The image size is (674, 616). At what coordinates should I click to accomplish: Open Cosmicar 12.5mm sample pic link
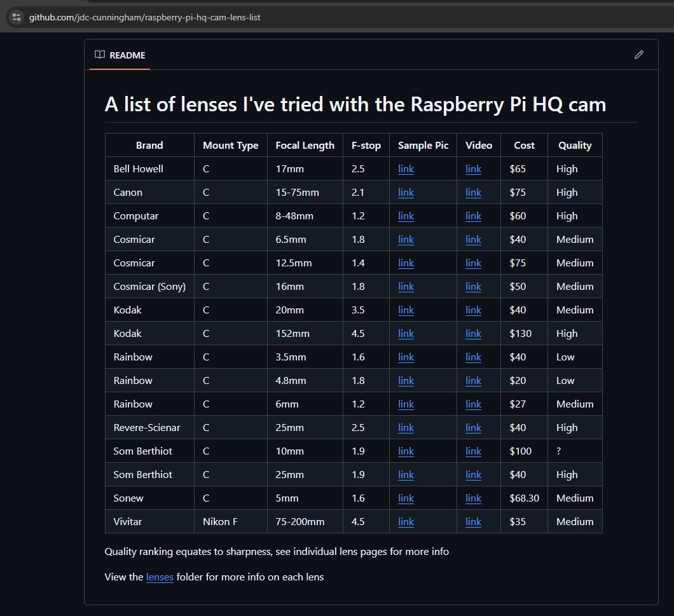tap(406, 263)
